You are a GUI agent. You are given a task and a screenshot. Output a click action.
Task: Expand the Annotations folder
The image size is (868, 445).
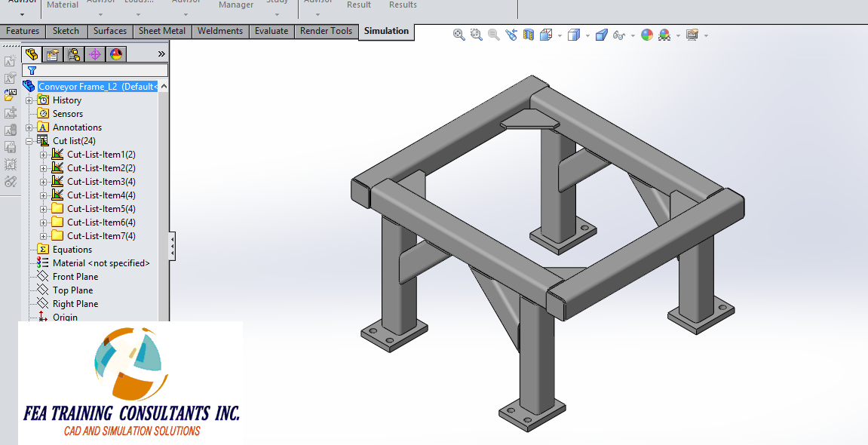point(29,128)
